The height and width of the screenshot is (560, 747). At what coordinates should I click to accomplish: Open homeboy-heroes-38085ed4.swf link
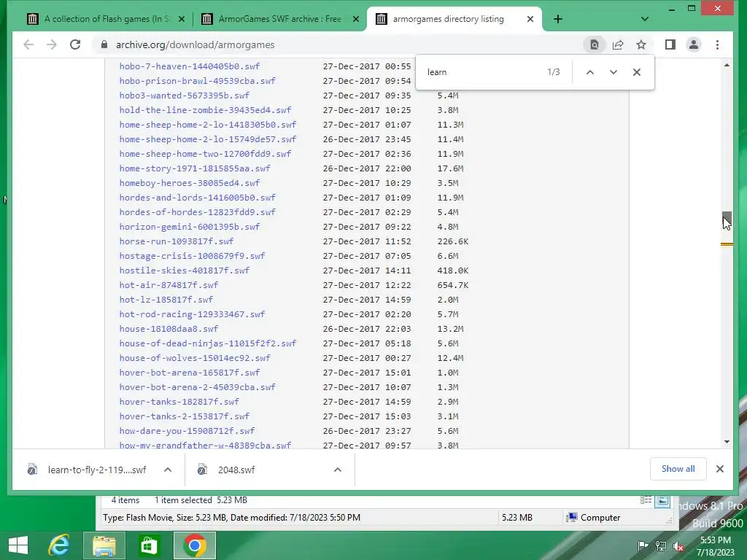(x=190, y=183)
